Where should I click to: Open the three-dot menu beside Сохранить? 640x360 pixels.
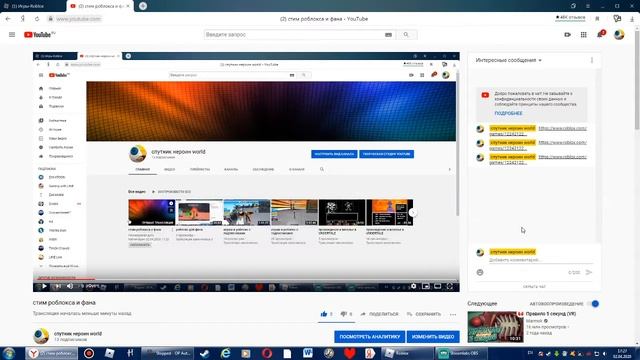[453, 314]
